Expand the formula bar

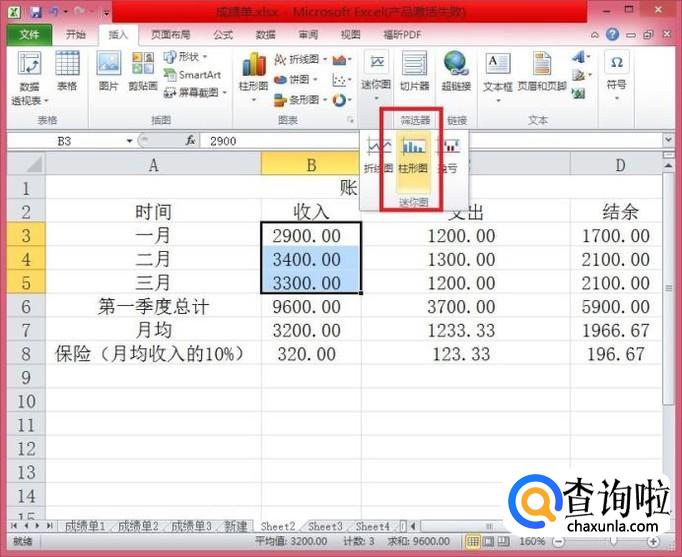(668, 140)
